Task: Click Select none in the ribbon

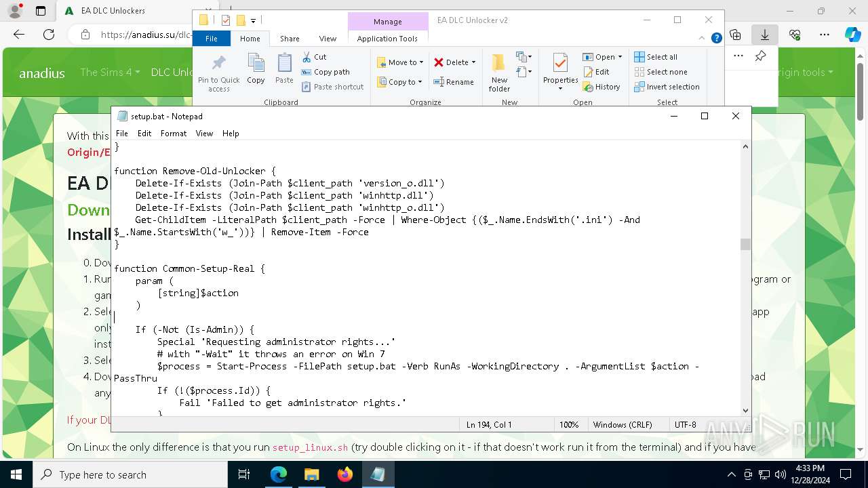Action: coord(660,72)
